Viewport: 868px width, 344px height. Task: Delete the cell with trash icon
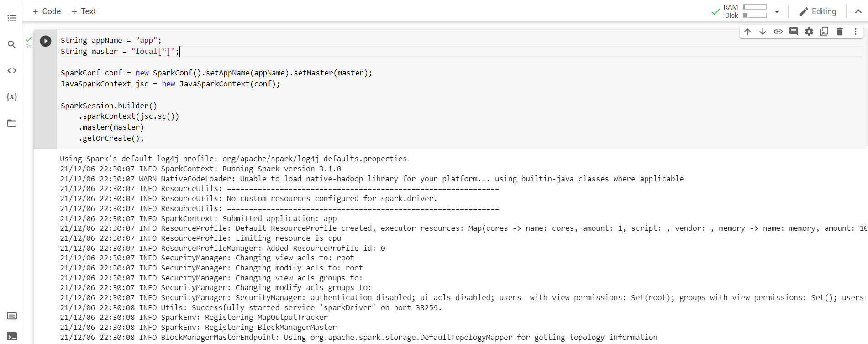840,32
